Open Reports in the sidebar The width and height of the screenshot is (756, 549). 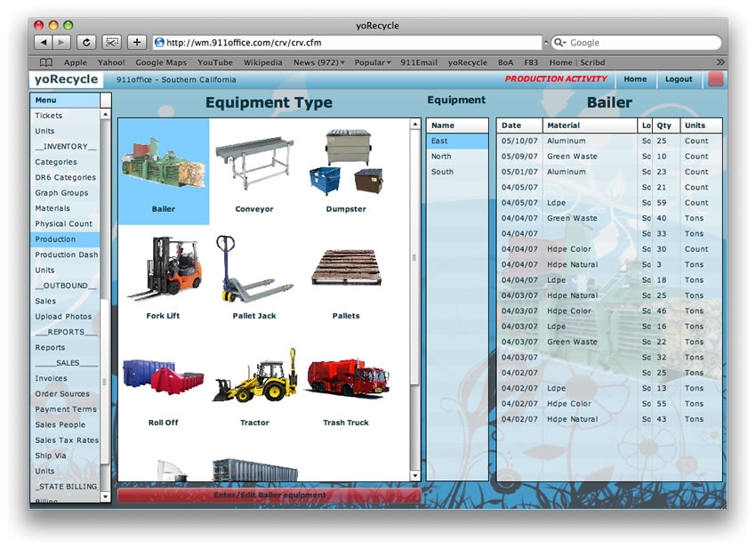tap(50, 347)
